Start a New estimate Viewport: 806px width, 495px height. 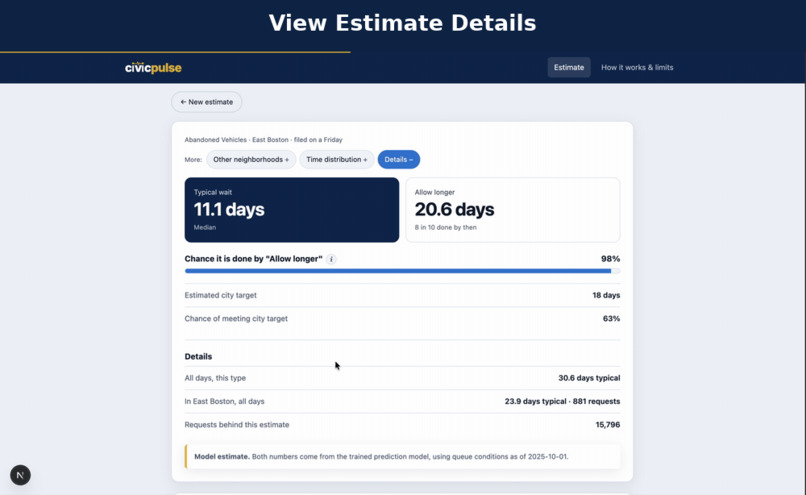pyautogui.click(x=207, y=102)
